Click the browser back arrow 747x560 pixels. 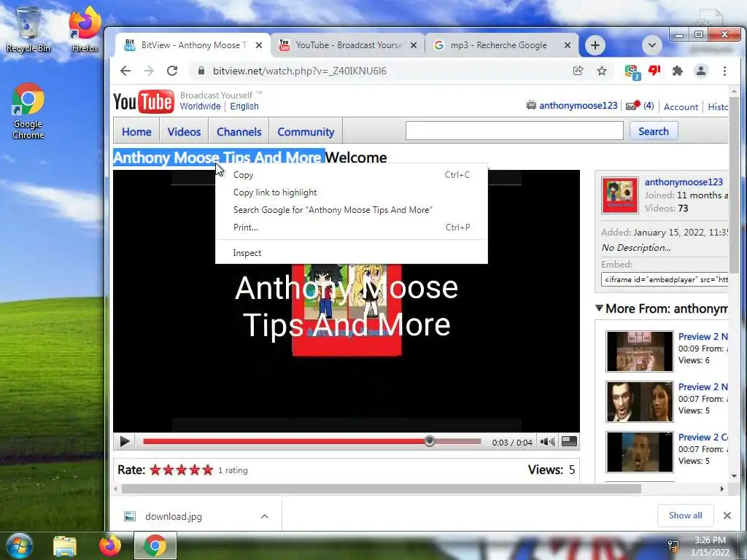click(125, 71)
